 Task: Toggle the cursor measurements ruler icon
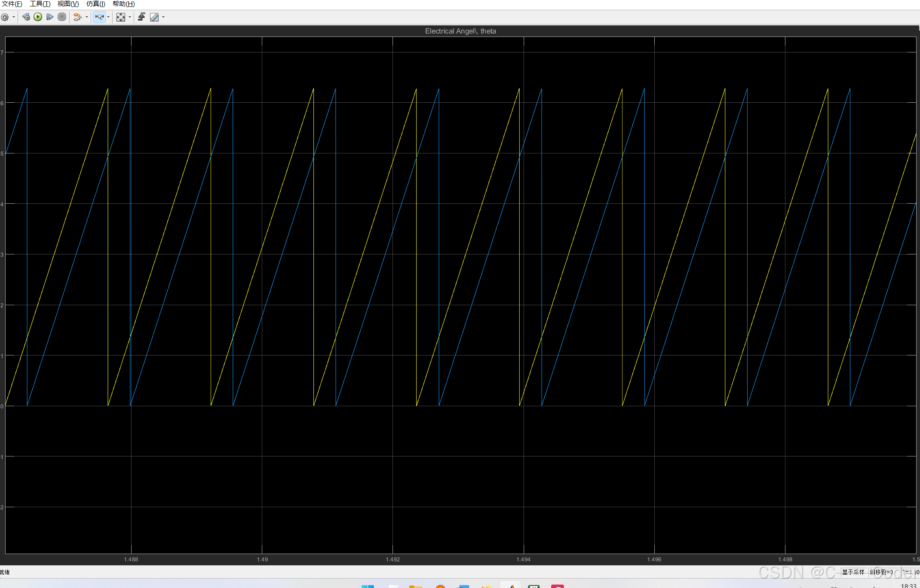(x=154, y=17)
